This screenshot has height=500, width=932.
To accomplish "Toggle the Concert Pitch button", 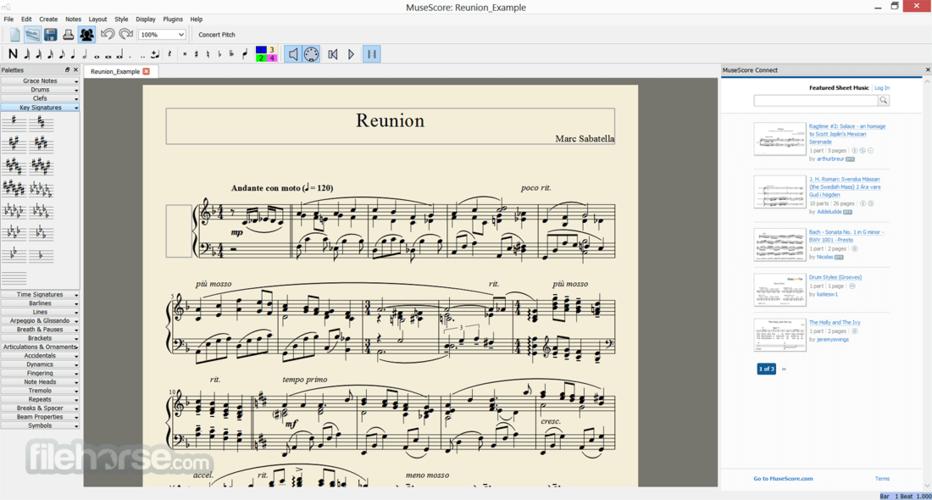I will 216,34.
